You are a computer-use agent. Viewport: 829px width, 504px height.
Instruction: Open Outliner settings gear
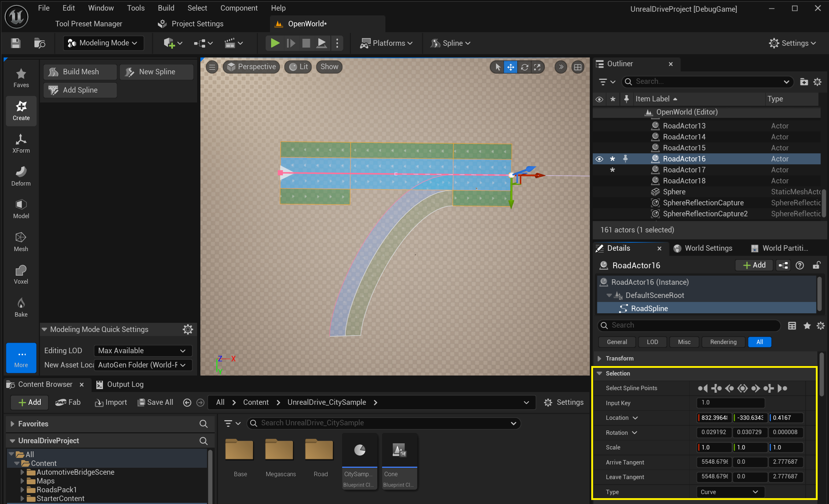coord(817,82)
